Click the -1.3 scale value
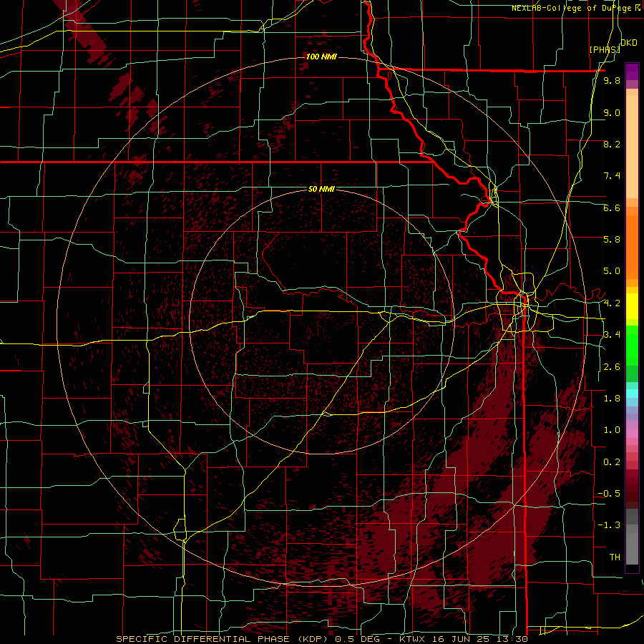644x644 pixels. tap(610, 525)
